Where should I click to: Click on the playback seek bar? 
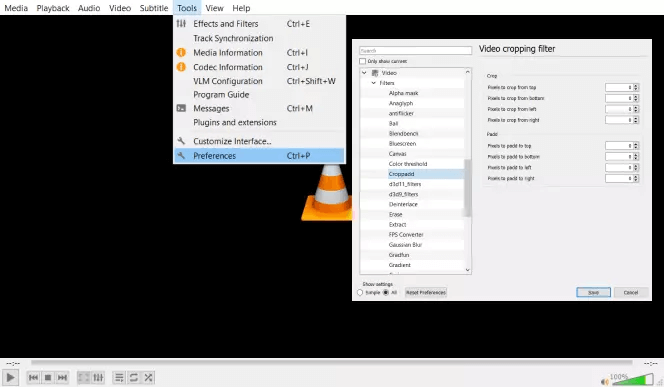click(x=332, y=363)
